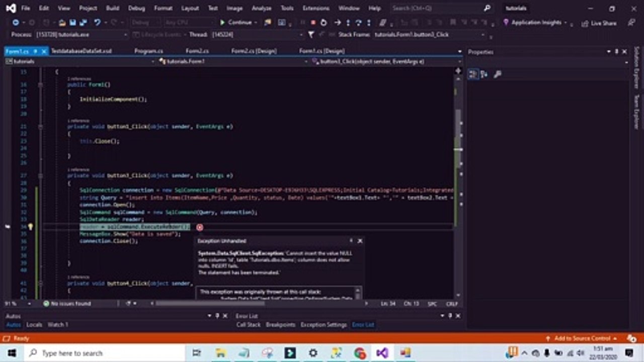Expand the open-documents list arrow
The height and width of the screenshot is (362, 644).
[459, 51]
